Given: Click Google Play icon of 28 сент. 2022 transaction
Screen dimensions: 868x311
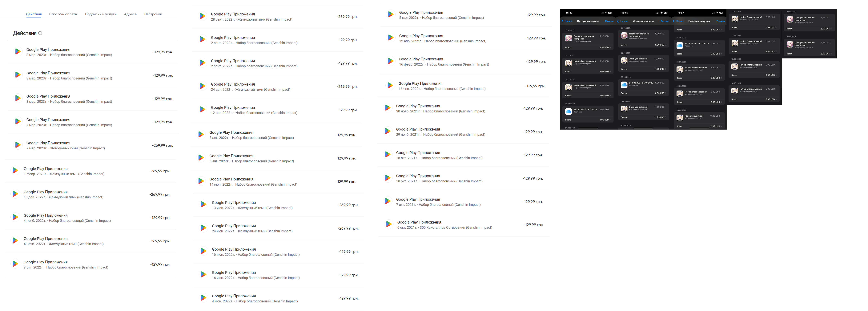Looking at the screenshot, I should 203,16.
